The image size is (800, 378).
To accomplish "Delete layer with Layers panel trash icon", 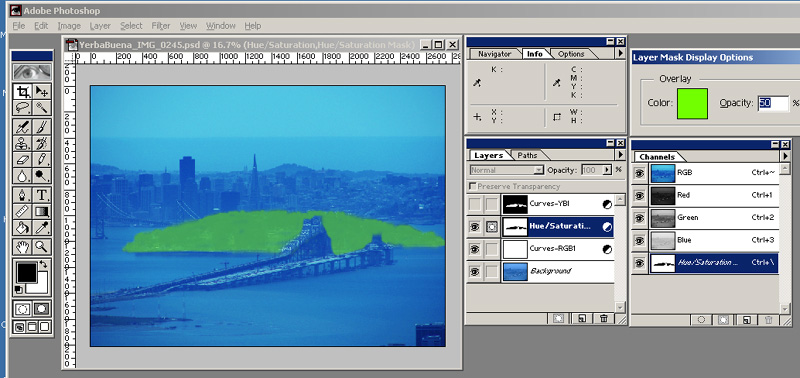I will point(604,318).
